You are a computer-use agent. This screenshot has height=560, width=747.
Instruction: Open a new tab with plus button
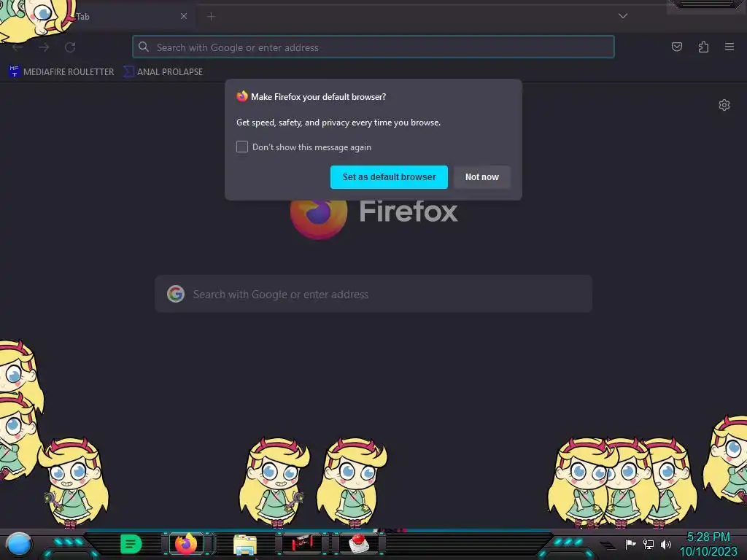pyautogui.click(x=211, y=17)
